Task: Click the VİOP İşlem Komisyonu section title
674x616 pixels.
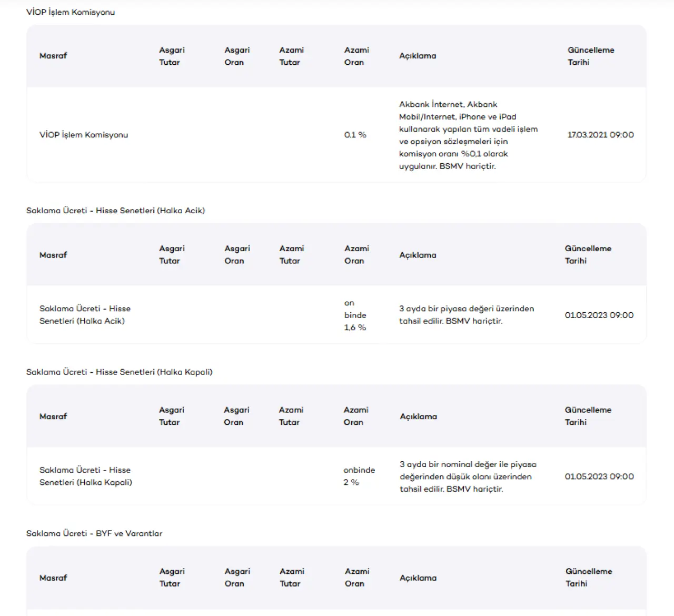Action: [71, 12]
